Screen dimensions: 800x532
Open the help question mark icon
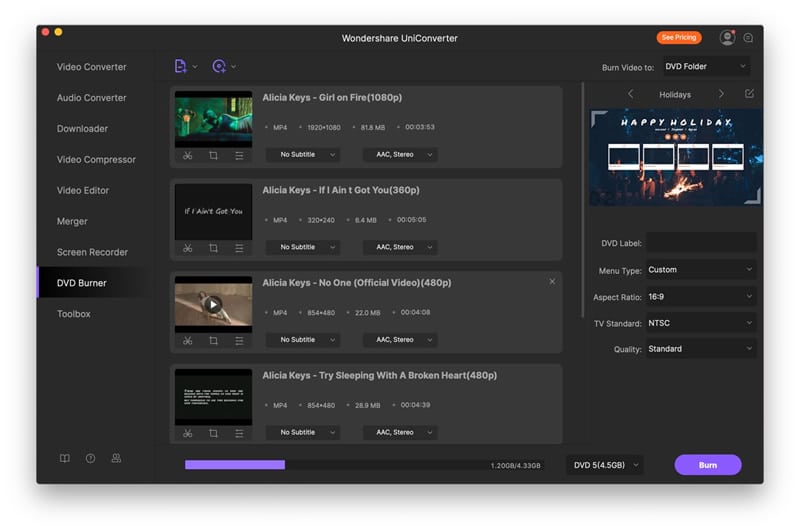coord(90,458)
